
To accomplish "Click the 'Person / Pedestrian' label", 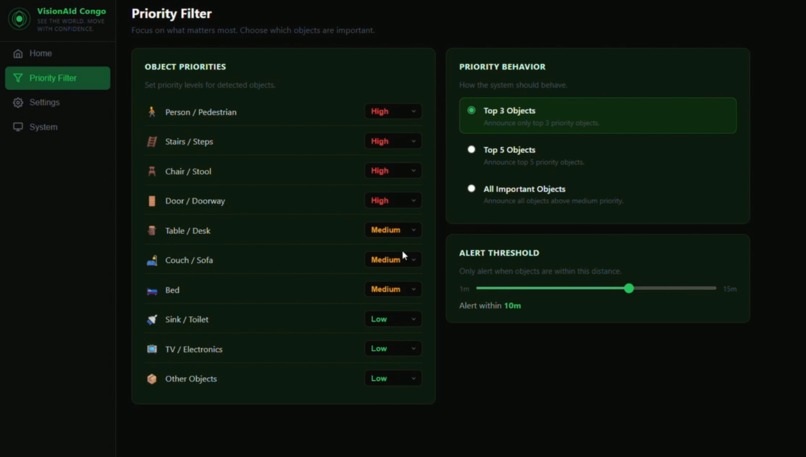I will point(201,112).
